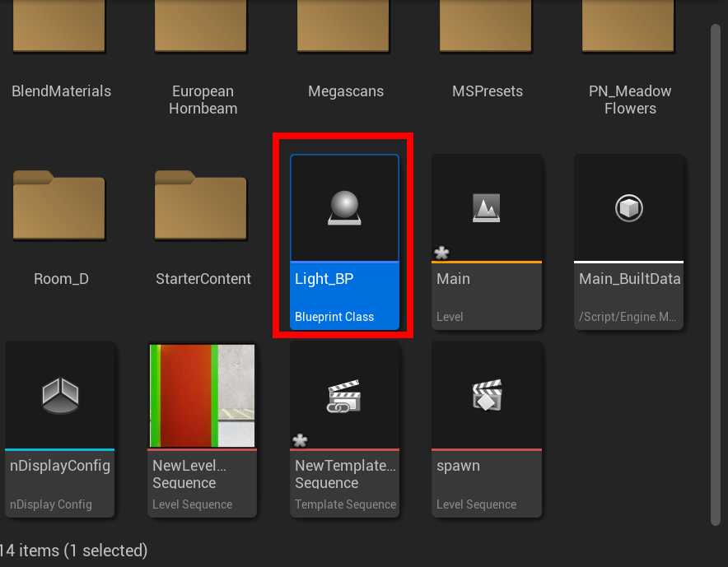This screenshot has height=567, width=728.
Task: Open the PN_Meadow Flowers folder
Action: pos(628,26)
